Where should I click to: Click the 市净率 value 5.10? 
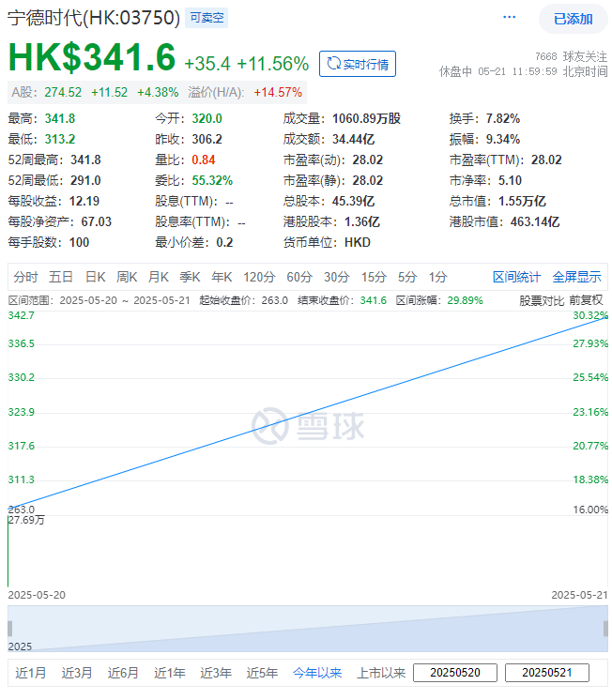pos(510,181)
